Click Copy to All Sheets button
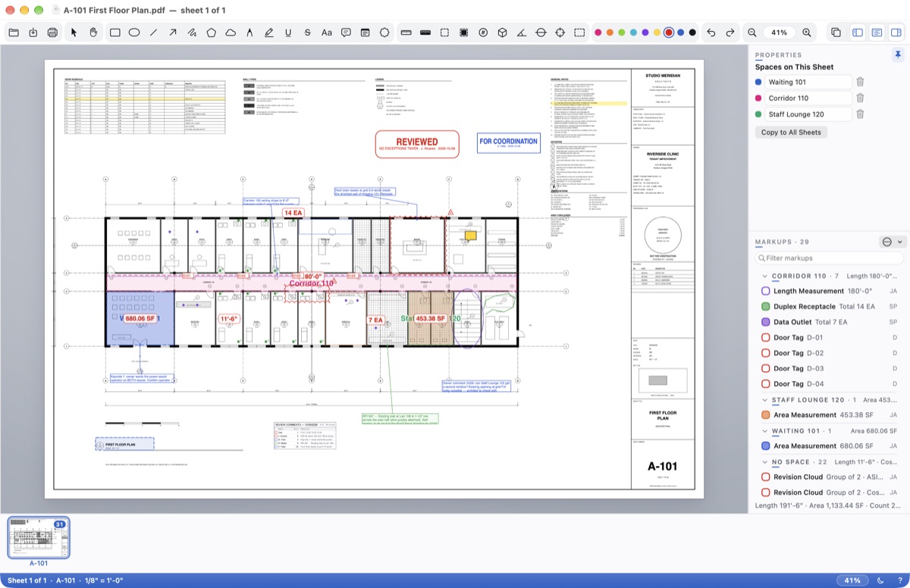Screen dimensions: 910x588 pyautogui.click(x=790, y=132)
